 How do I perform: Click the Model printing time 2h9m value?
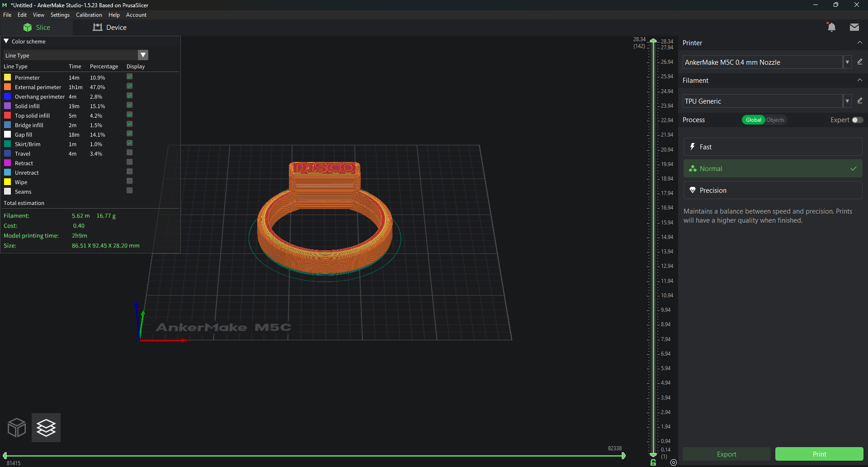80,236
